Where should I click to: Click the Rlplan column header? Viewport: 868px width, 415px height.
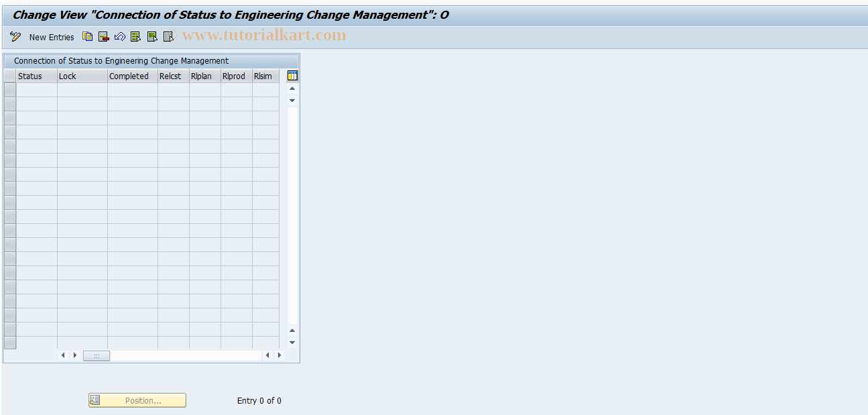click(205, 76)
